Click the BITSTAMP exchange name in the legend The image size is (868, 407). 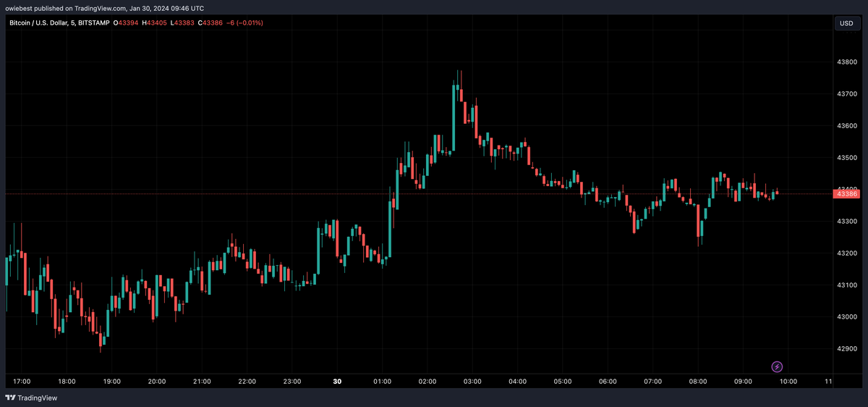pyautogui.click(x=95, y=23)
